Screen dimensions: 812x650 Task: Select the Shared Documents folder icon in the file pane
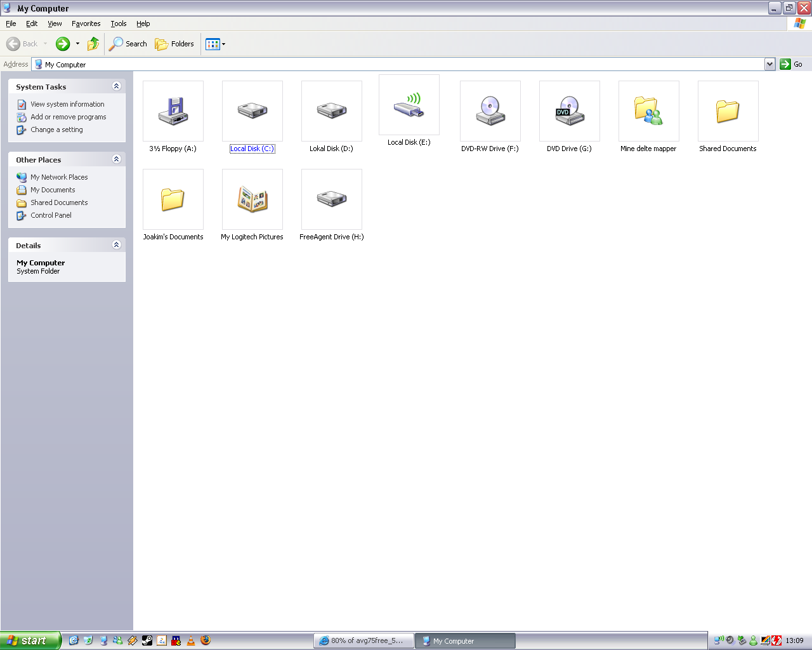(728, 111)
